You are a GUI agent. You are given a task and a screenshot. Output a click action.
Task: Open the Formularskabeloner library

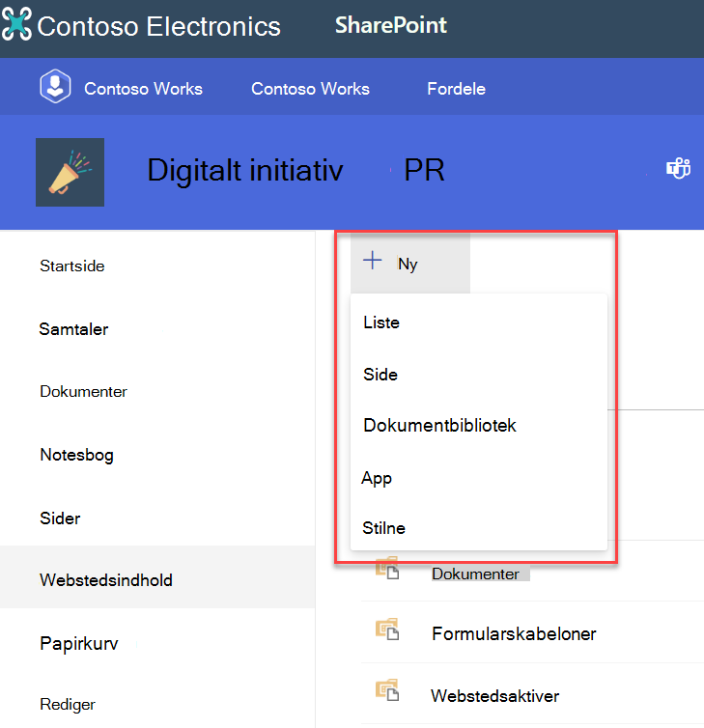click(x=514, y=633)
